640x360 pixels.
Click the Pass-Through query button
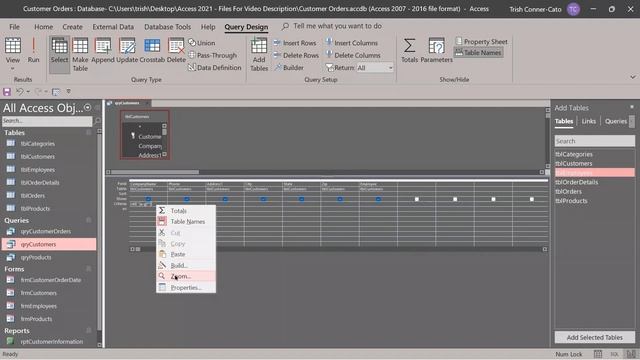213,55
